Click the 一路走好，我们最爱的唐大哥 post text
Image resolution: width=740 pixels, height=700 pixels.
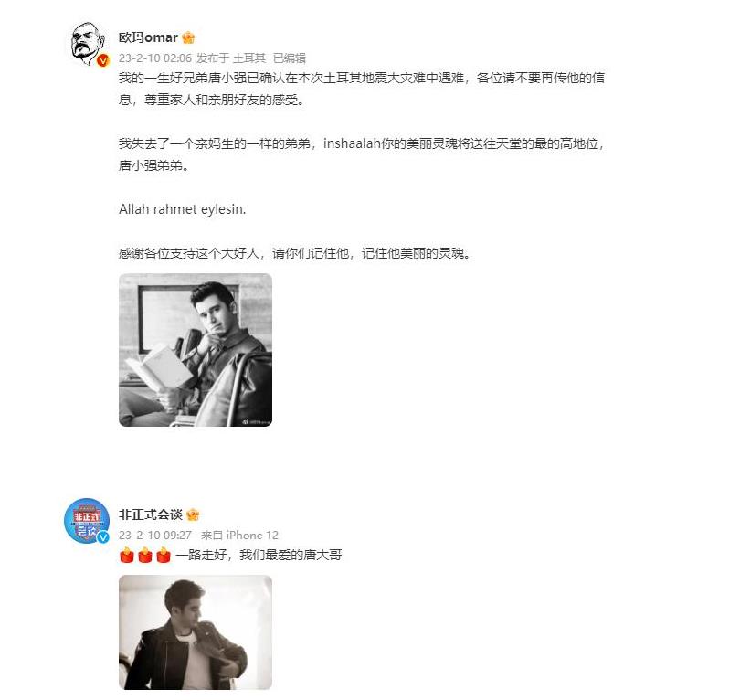point(259,555)
